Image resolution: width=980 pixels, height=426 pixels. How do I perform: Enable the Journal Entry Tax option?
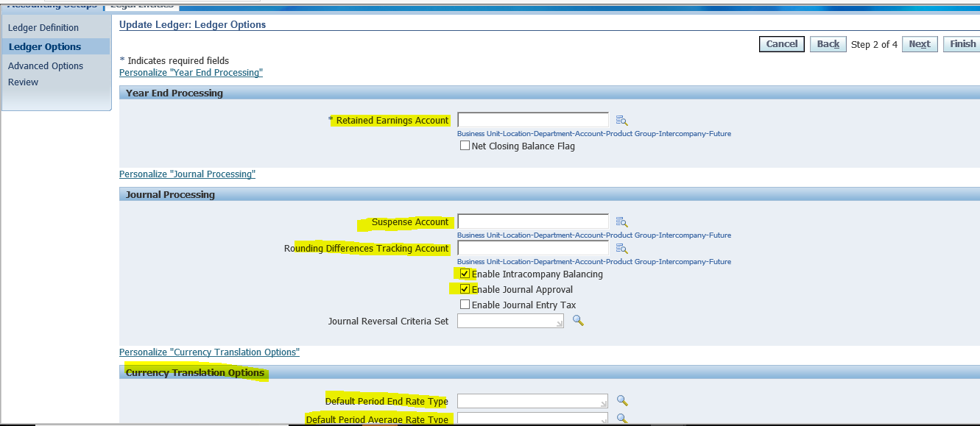[465, 305]
